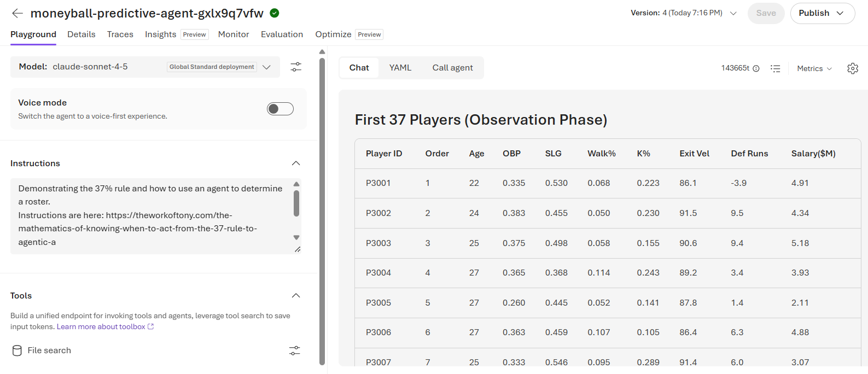
Task: Switch to the YAML view tab
Action: pyautogui.click(x=400, y=68)
